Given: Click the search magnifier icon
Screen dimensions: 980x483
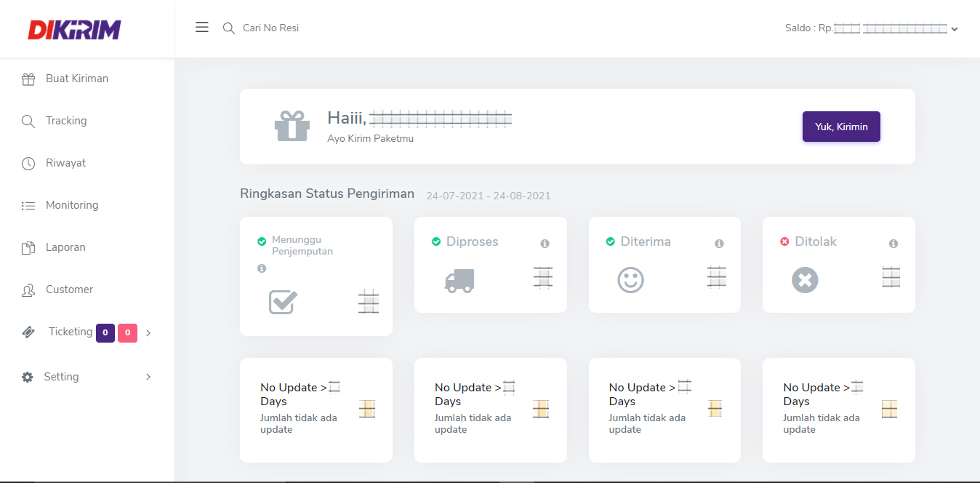Looking at the screenshot, I should point(228,28).
